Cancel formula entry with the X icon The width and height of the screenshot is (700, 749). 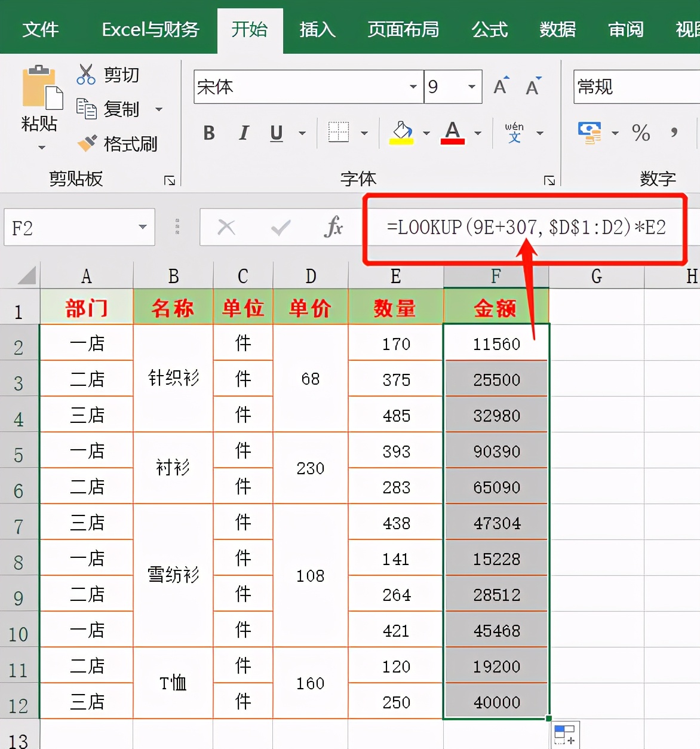(x=226, y=227)
